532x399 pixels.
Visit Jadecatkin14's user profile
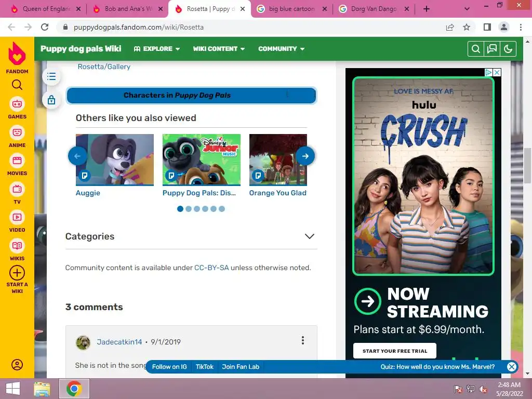click(x=119, y=342)
